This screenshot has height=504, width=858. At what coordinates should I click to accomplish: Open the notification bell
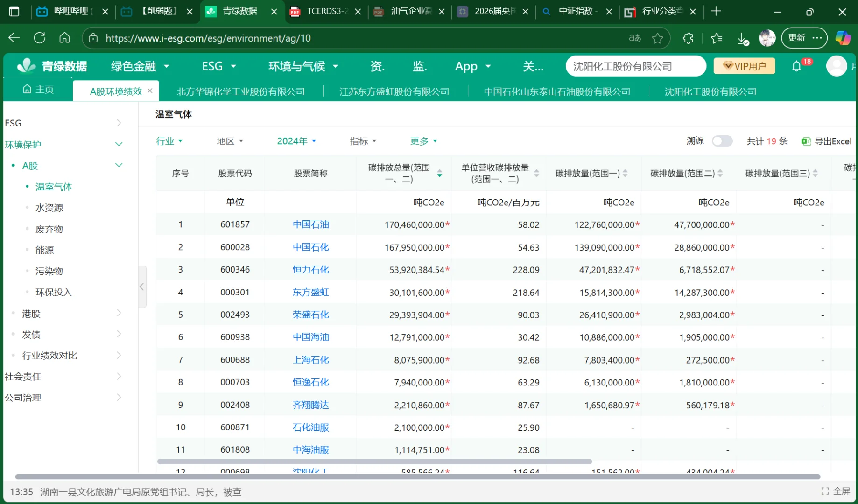tap(797, 66)
